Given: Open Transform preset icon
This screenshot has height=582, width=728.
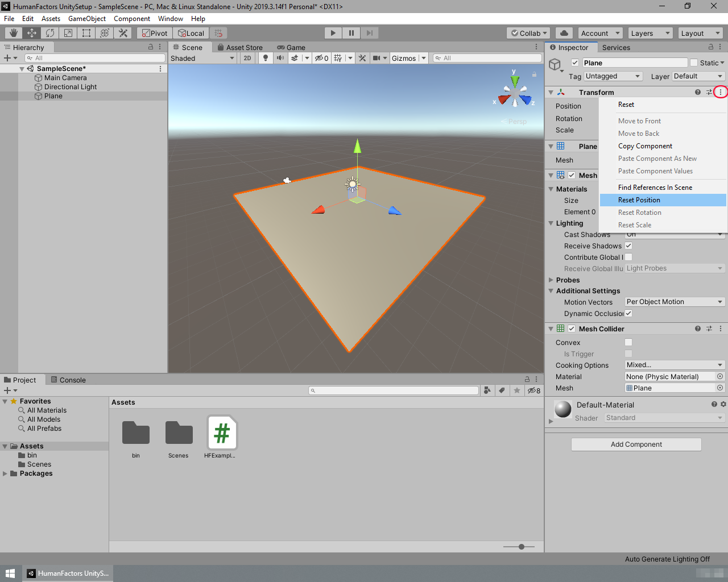Looking at the screenshot, I should click(709, 92).
